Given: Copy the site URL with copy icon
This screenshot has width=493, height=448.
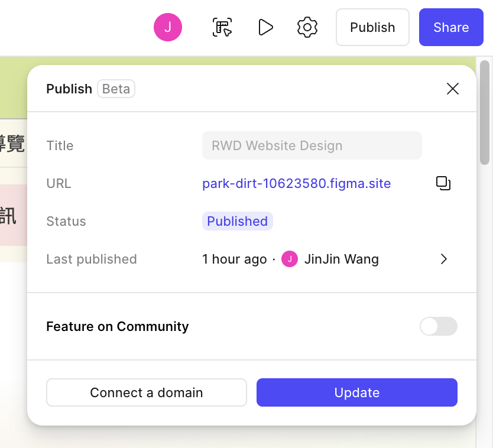Looking at the screenshot, I should coord(443,183).
